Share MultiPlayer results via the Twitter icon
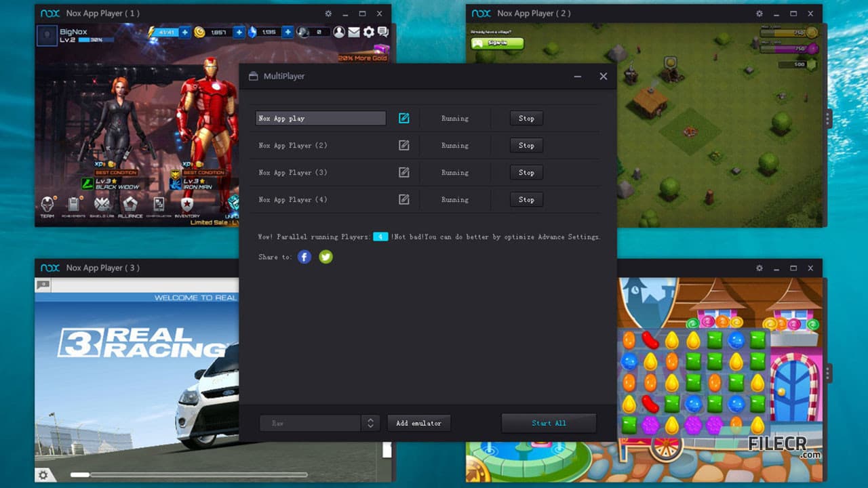868x488 pixels. pos(325,256)
